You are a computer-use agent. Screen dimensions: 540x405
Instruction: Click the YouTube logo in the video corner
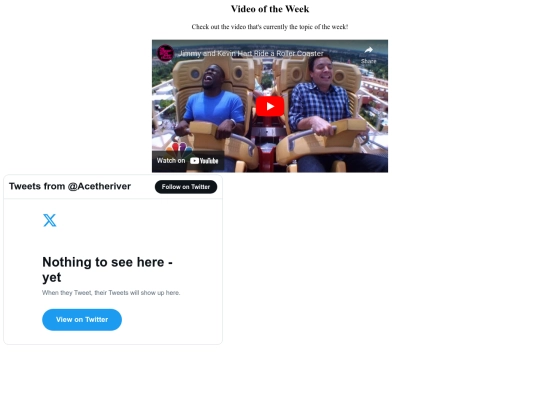click(204, 161)
